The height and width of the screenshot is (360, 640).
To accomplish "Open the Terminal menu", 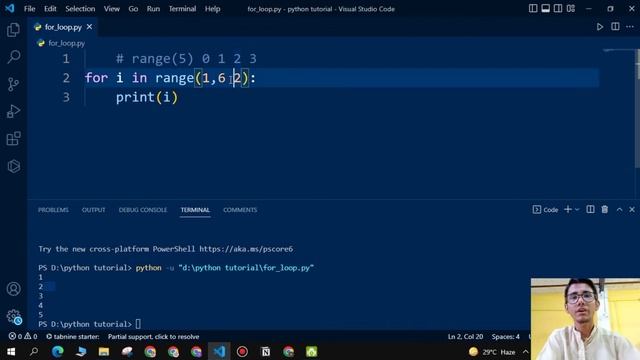I will click(182, 9).
